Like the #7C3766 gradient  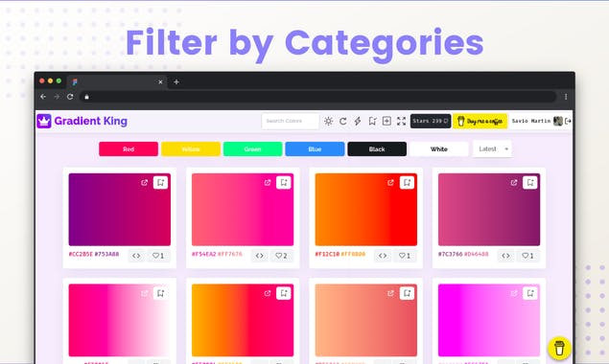click(527, 256)
